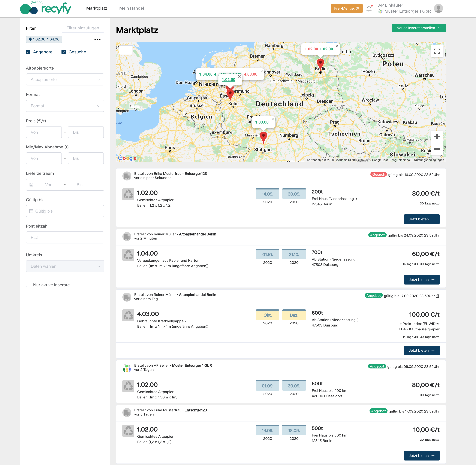Click the user avatar icon
Image resolution: width=476 pixels, height=465 pixels.
(x=438, y=8)
